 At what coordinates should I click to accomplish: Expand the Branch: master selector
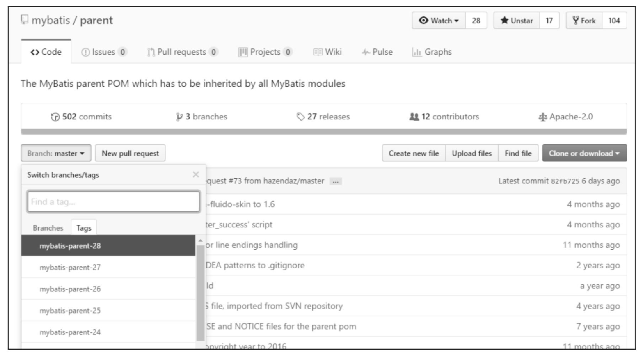point(56,153)
